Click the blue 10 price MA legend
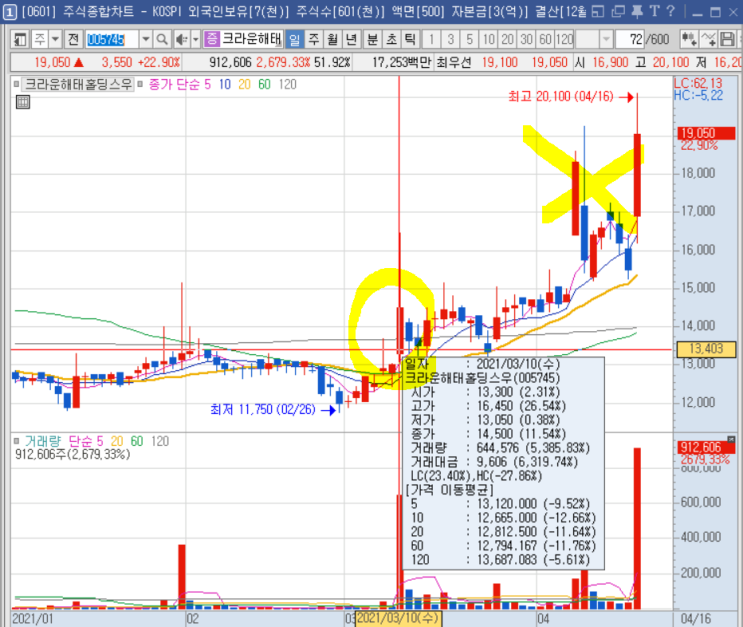 tap(225, 84)
